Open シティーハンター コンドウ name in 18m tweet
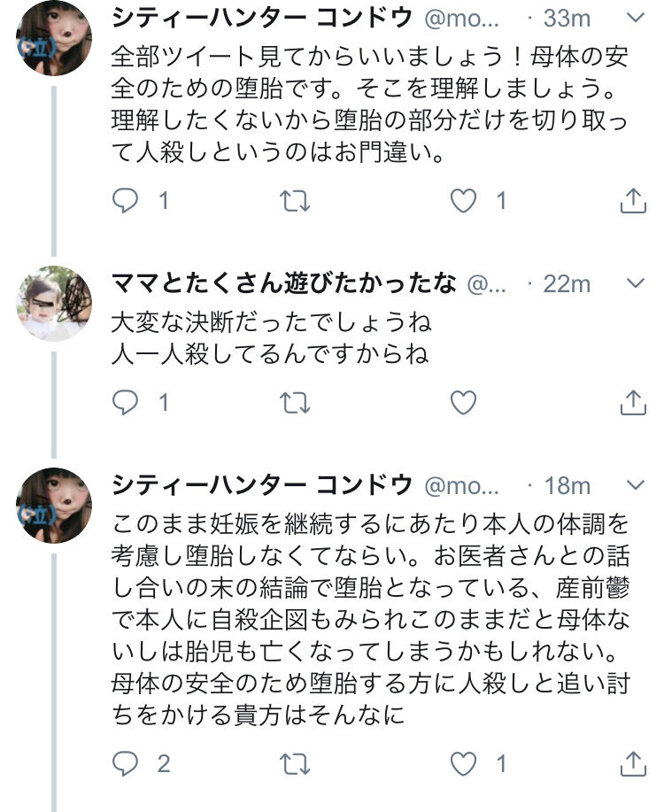The image size is (664, 812). (262, 485)
